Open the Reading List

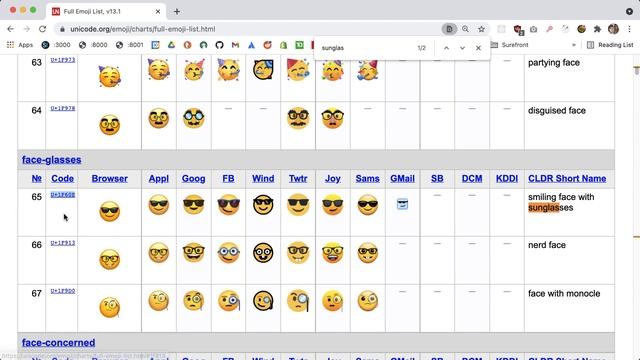coord(610,45)
